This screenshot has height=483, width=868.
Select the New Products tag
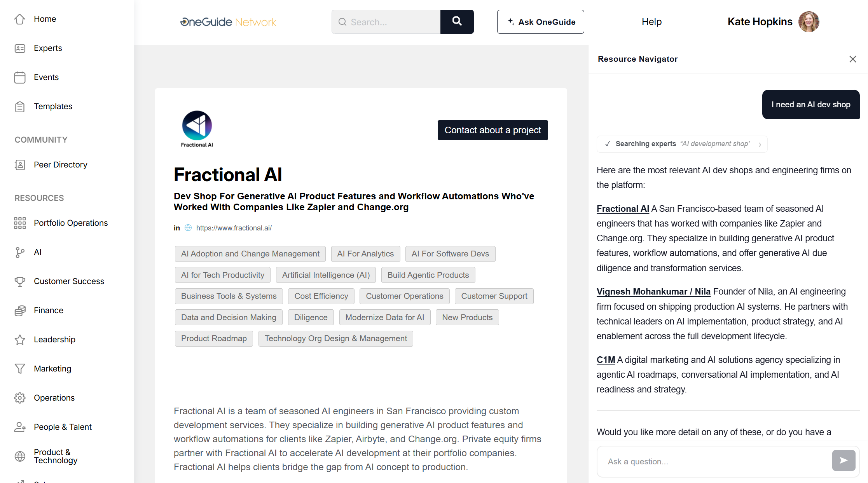(467, 317)
